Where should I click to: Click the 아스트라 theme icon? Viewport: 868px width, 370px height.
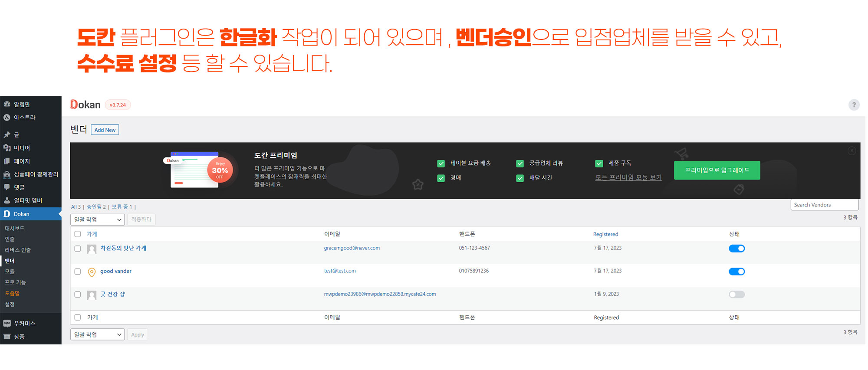click(x=7, y=118)
